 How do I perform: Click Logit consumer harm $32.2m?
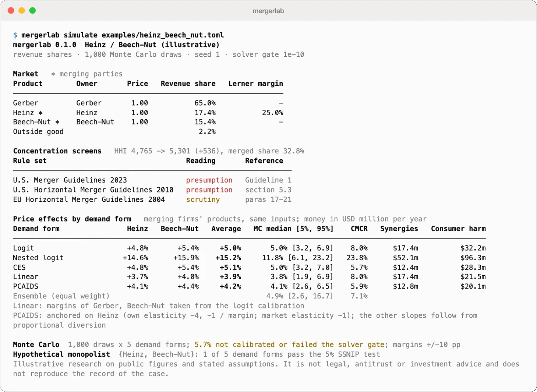[x=473, y=248]
